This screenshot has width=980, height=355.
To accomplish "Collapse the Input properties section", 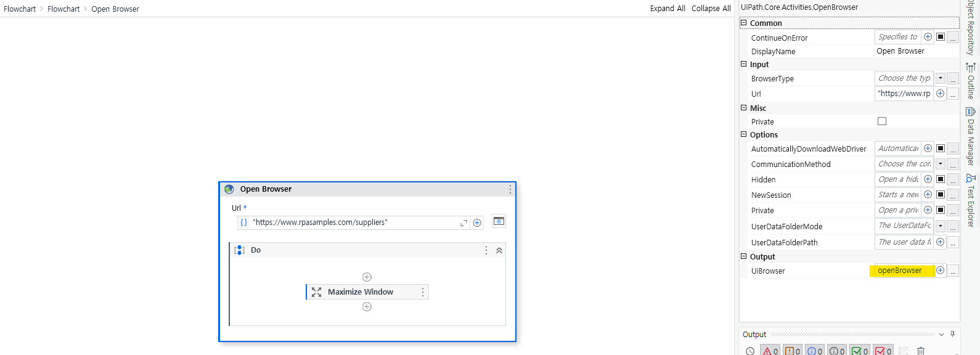I will (x=743, y=64).
